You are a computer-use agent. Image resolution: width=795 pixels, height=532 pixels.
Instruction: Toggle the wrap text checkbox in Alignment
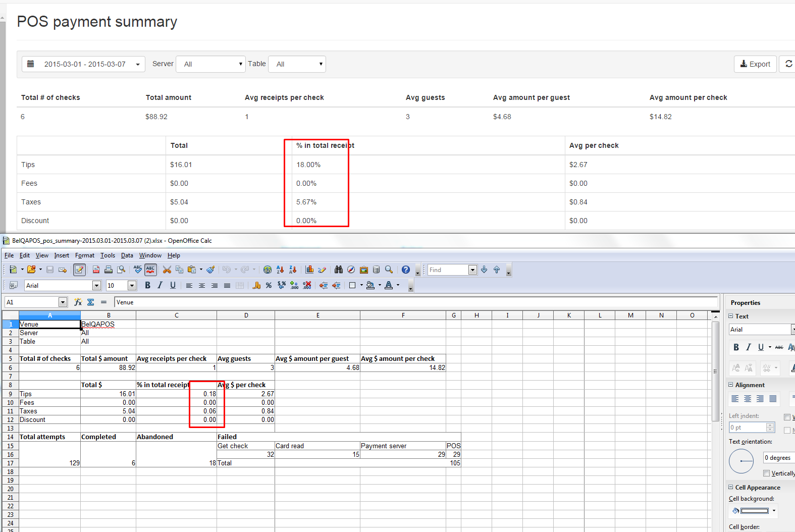point(787,417)
